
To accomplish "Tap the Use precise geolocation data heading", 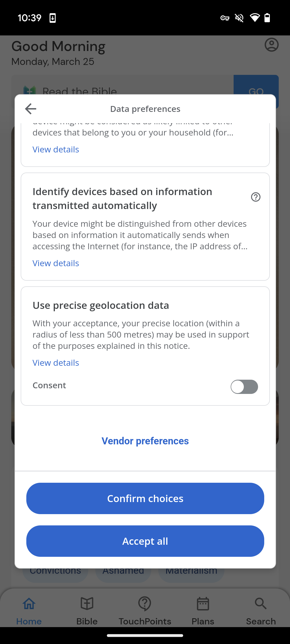I will (x=101, y=305).
